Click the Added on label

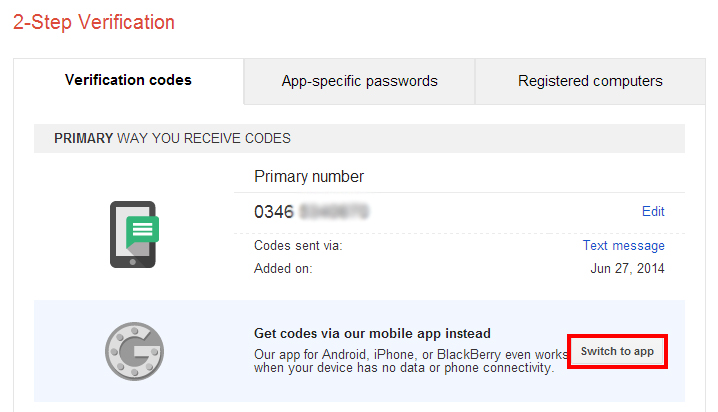click(x=284, y=268)
